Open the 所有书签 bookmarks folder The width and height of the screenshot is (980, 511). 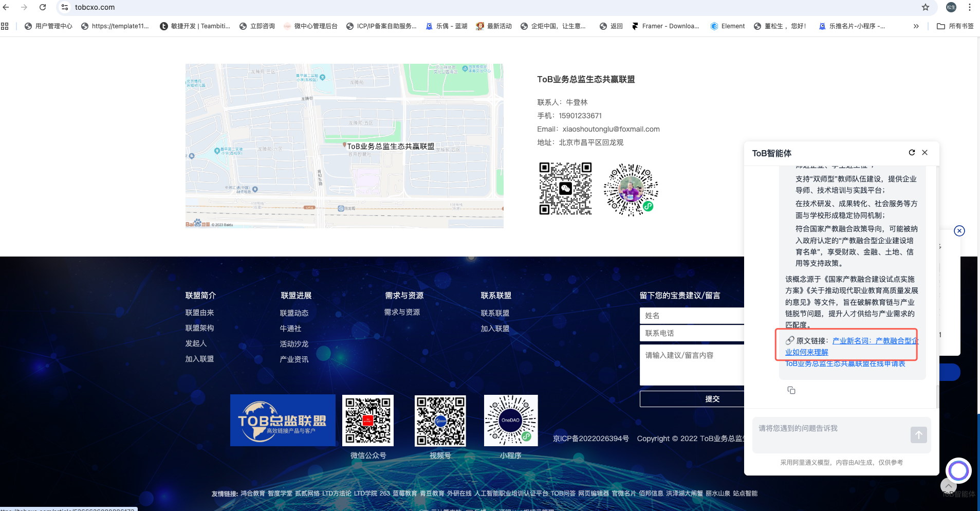tap(955, 26)
